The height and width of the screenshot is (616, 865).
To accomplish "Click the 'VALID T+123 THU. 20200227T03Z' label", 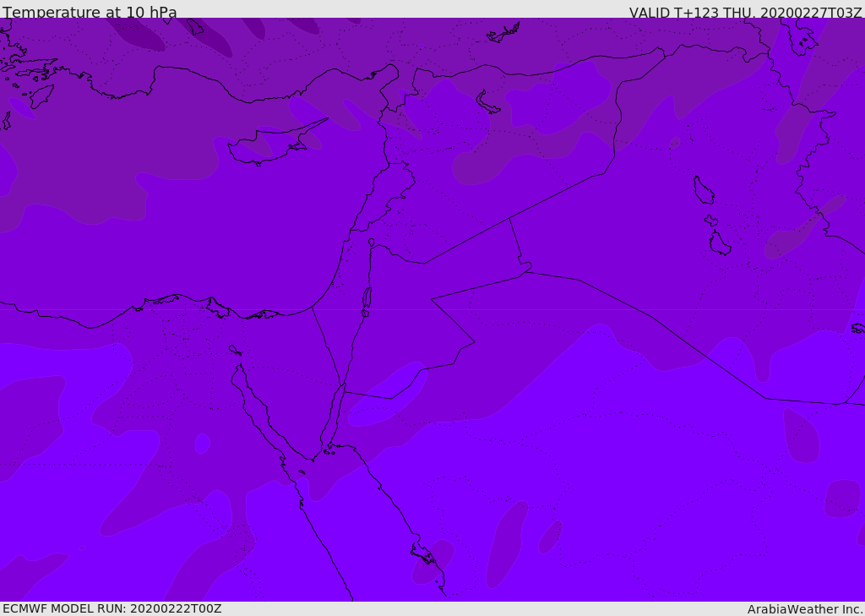I will click(x=745, y=12).
